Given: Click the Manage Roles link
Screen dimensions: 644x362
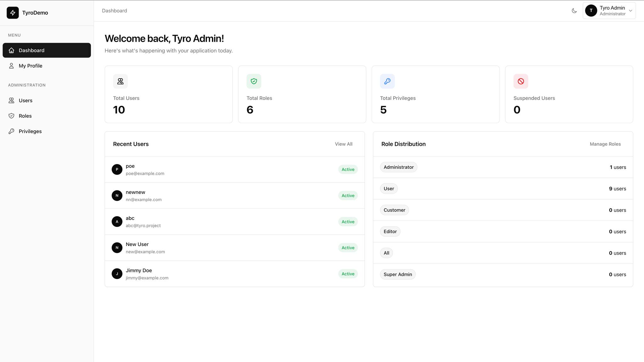Looking at the screenshot, I should click(x=605, y=144).
